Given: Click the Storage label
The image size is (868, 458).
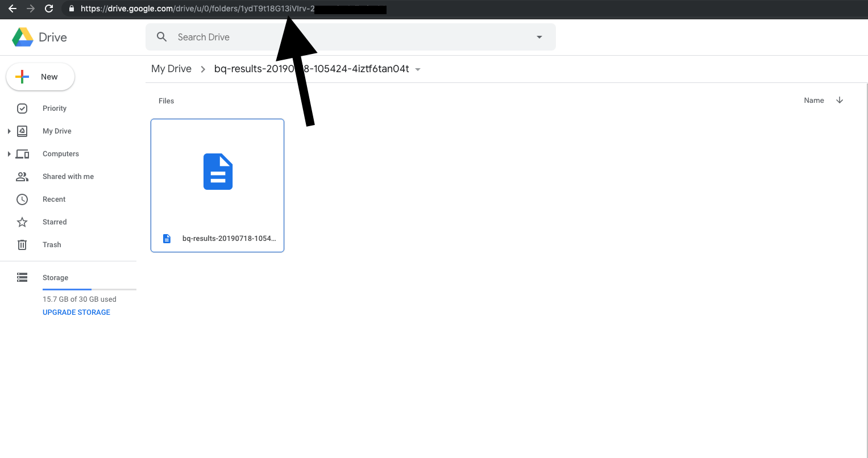Looking at the screenshot, I should (55, 278).
